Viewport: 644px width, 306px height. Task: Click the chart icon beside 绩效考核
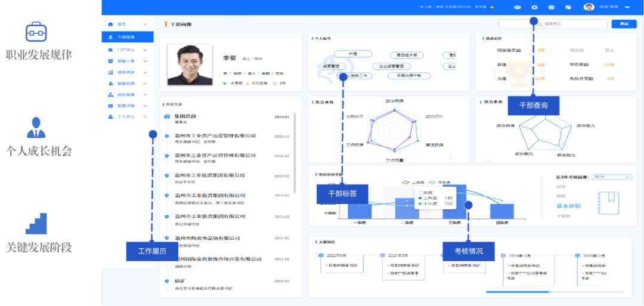[110, 72]
